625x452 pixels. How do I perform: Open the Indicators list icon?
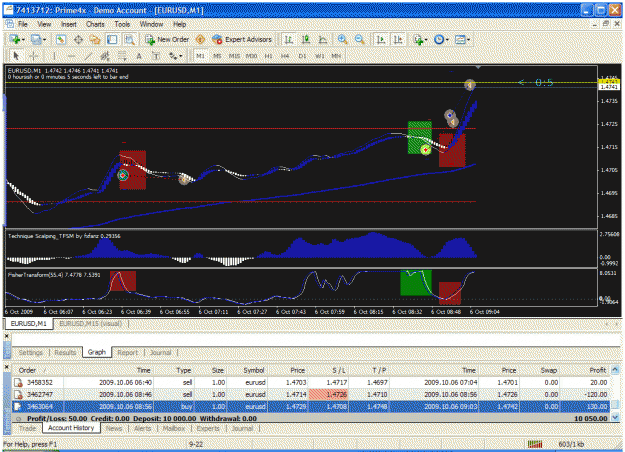418,39
